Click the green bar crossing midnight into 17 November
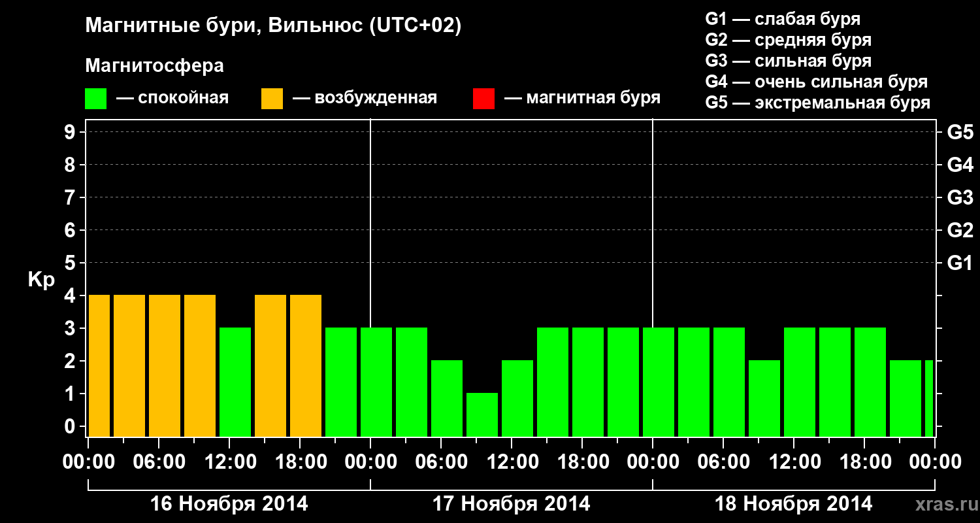The height and width of the screenshot is (523, 980). [376, 382]
